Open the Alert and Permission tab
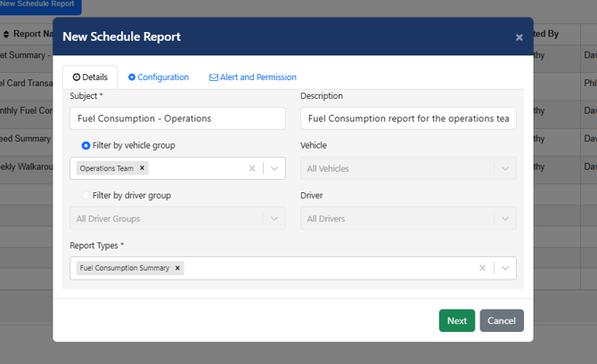 coord(253,77)
